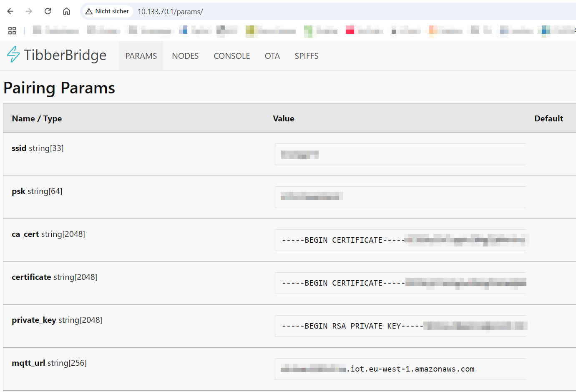Click the 'Pairing Params' heading
Viewport: 576px width, 392px height.
[x=59, y=88]
